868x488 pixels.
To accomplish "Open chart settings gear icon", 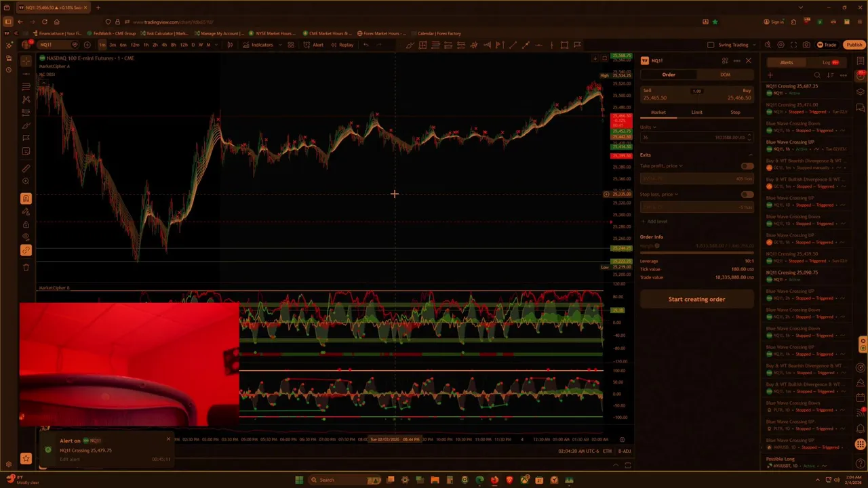I will pyautogui.click(x=781, y=45).
